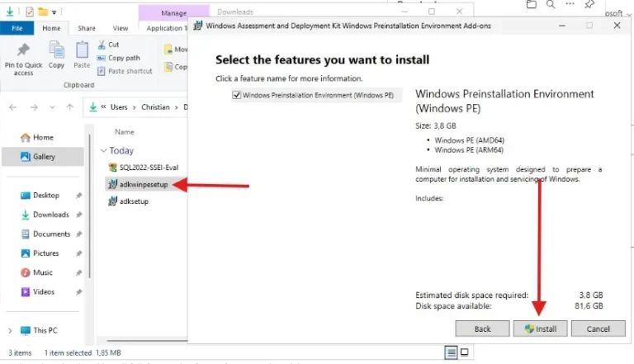
Task: Click the Copy ribbon icon
Action: [57, 50]
